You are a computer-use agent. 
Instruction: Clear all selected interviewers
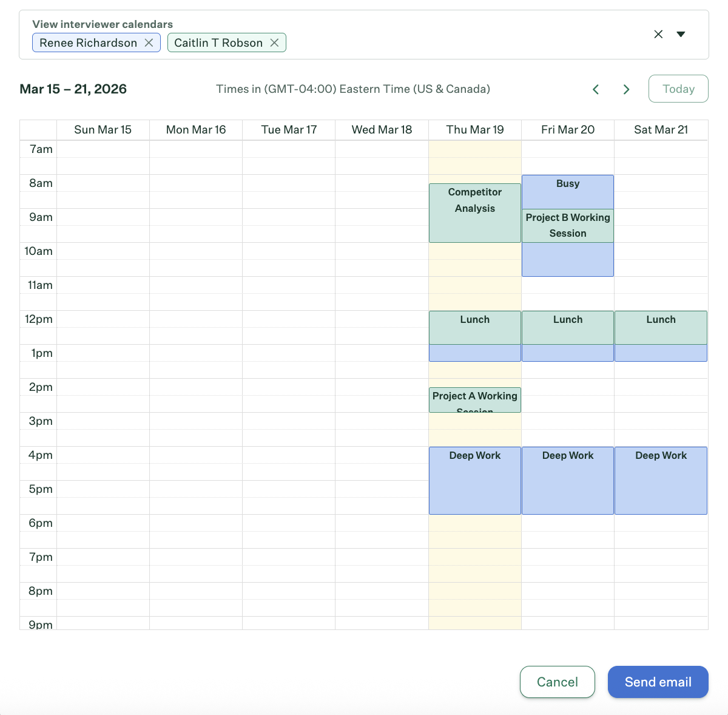(658, 35)
